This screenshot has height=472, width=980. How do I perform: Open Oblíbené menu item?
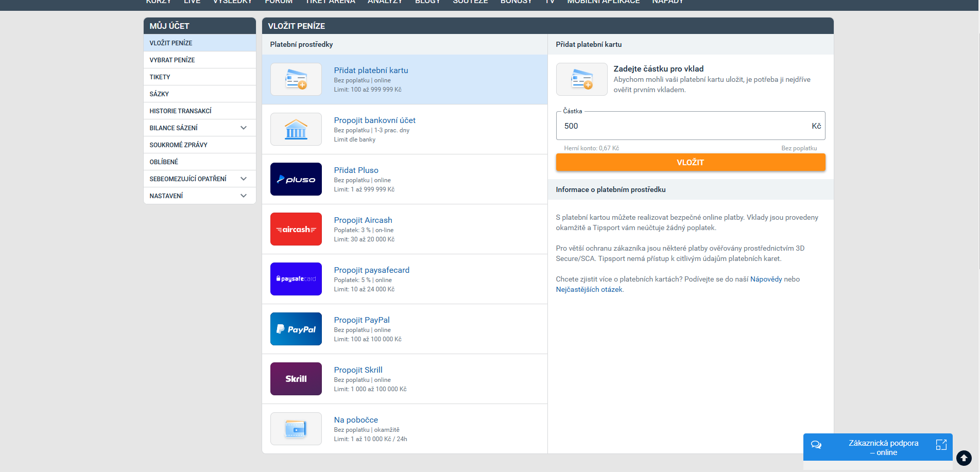(200, 162)
